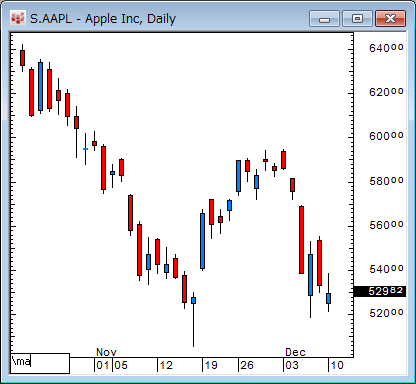
Task: Click the 12 date label on time axis
Action: pyautogui.click(x=166, y=365)
